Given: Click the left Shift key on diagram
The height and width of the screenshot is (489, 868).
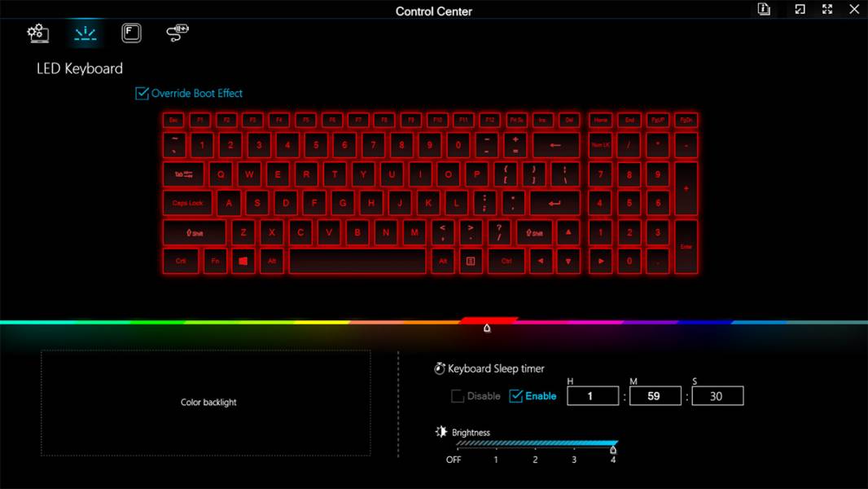Looking at the screenshot, I should click(x=195, y=232).
